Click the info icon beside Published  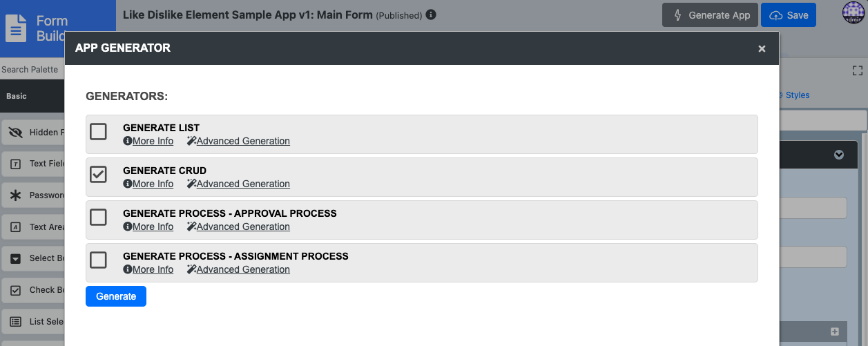431,15
